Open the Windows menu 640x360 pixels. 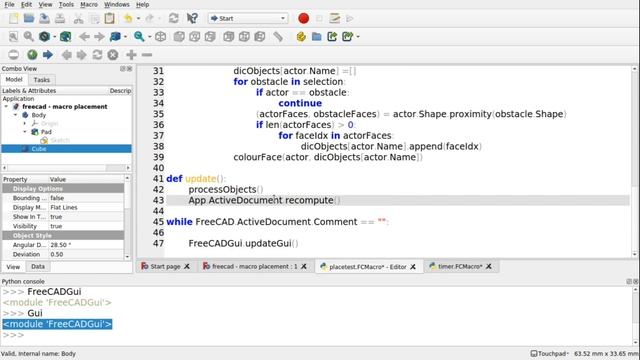(116, 4)
